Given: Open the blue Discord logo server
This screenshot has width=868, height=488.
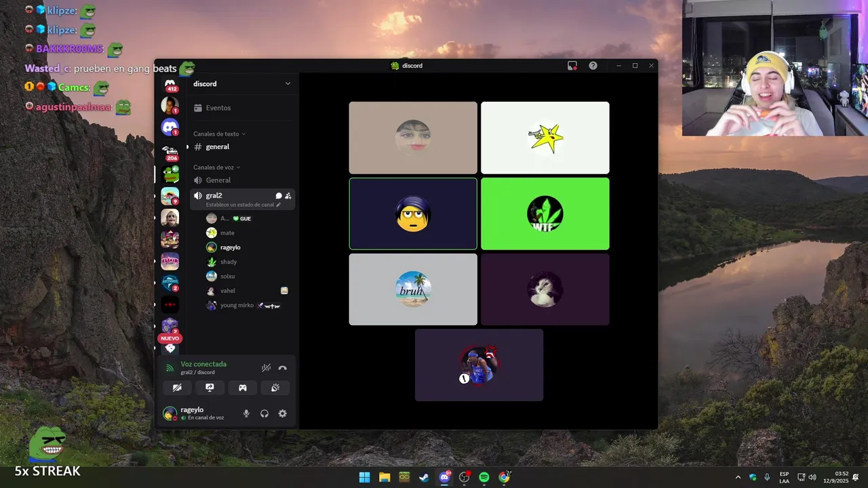Looking at the screenshot, I should pyautogui.click(x=170, y=127).
